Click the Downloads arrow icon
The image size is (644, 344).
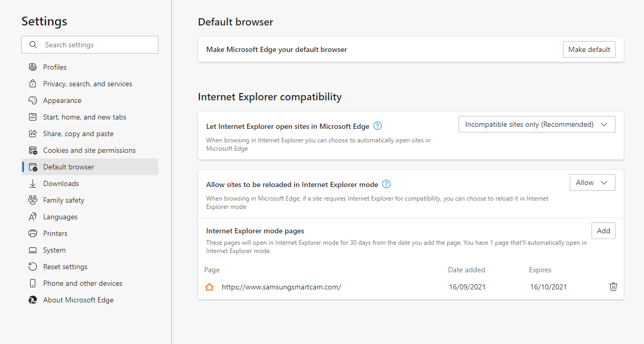[x=33, y=183]
